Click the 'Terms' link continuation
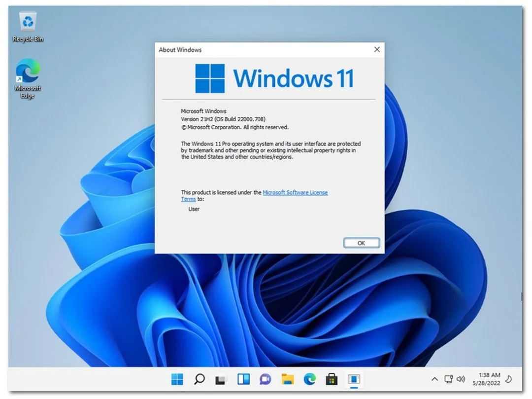The image size is (532, 399). pyautogui.click(x=188, y=199)
